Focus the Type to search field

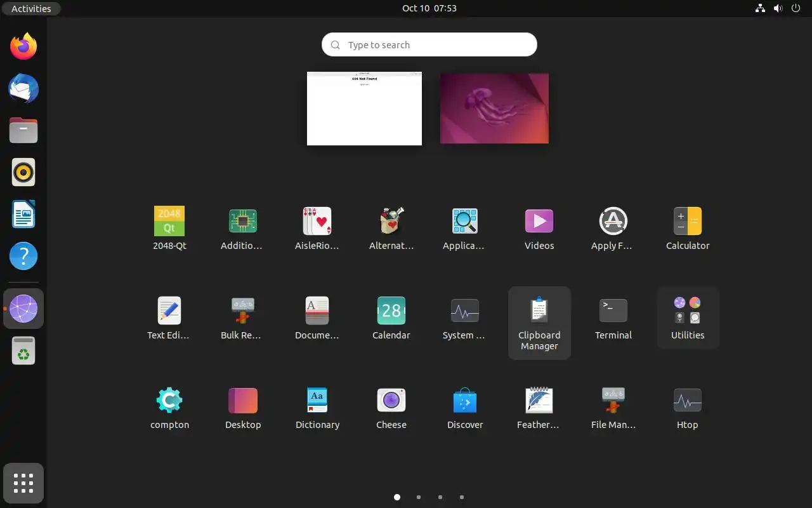coord(429,44)
